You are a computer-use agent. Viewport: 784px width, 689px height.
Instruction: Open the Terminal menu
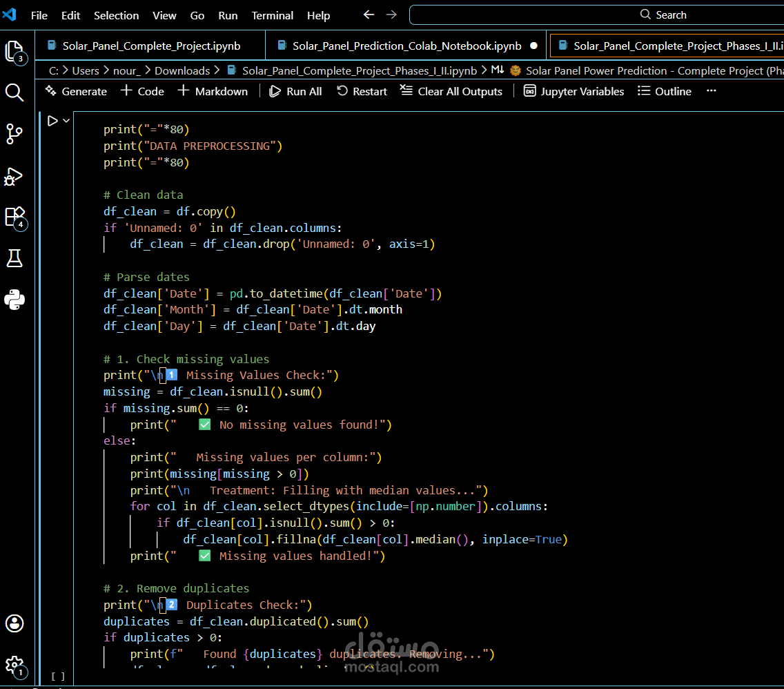pyautogui.click(x=272, y=15)
